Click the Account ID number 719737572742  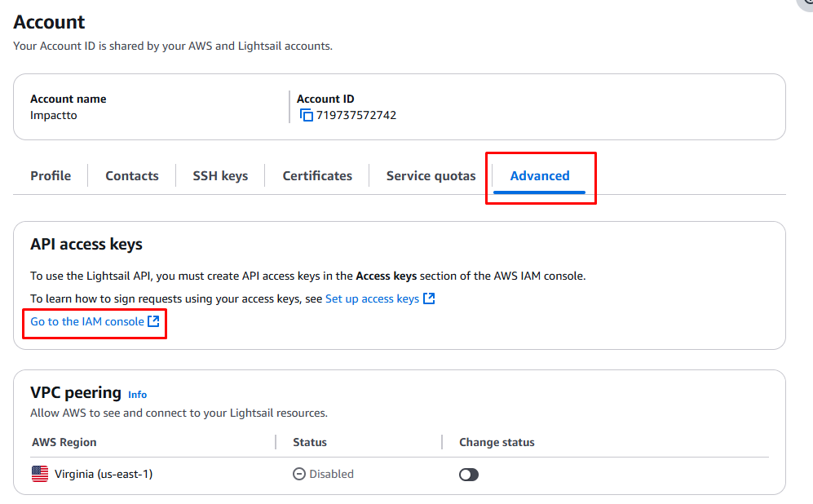click(356, 115)
